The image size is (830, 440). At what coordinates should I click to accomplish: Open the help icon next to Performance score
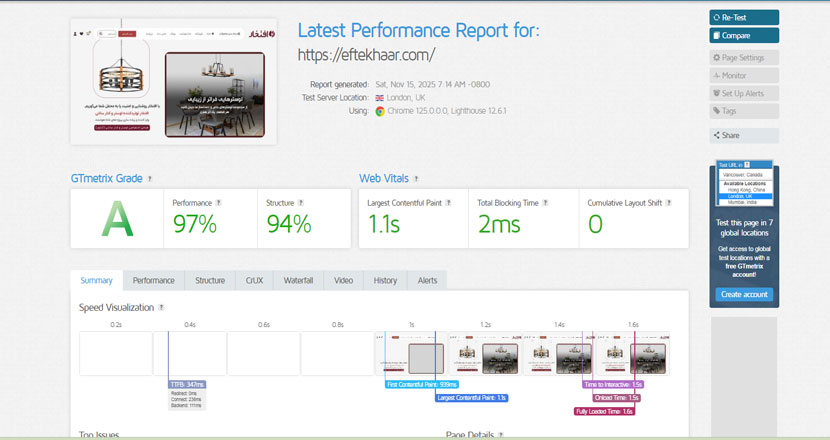218,202
